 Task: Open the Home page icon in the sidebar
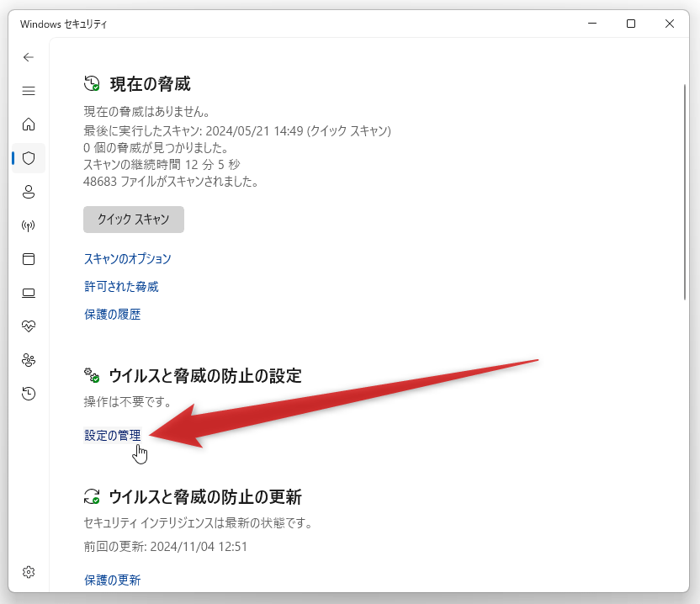pos(29,125)
